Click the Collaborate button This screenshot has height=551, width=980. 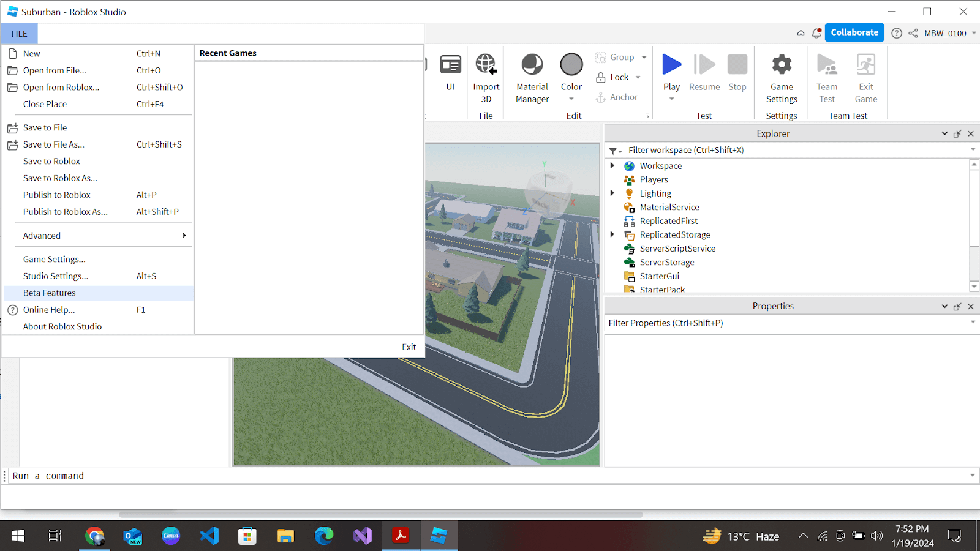tap(854, 32)
